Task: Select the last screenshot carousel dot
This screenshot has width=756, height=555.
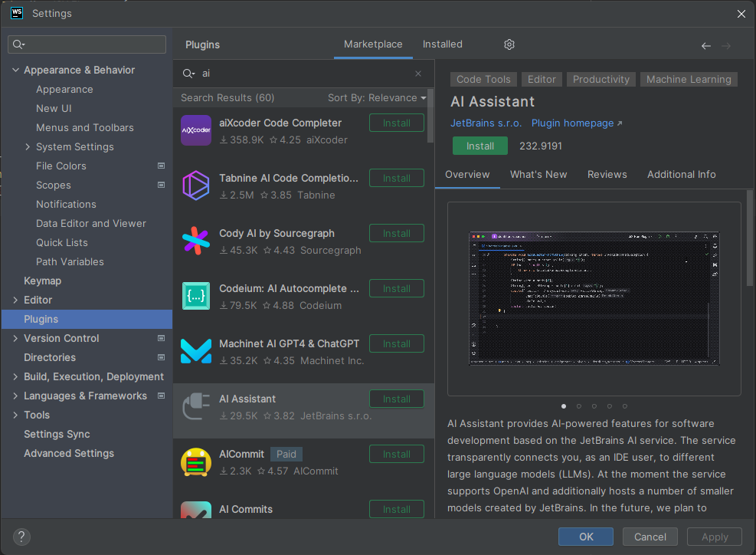Action: 625,406
